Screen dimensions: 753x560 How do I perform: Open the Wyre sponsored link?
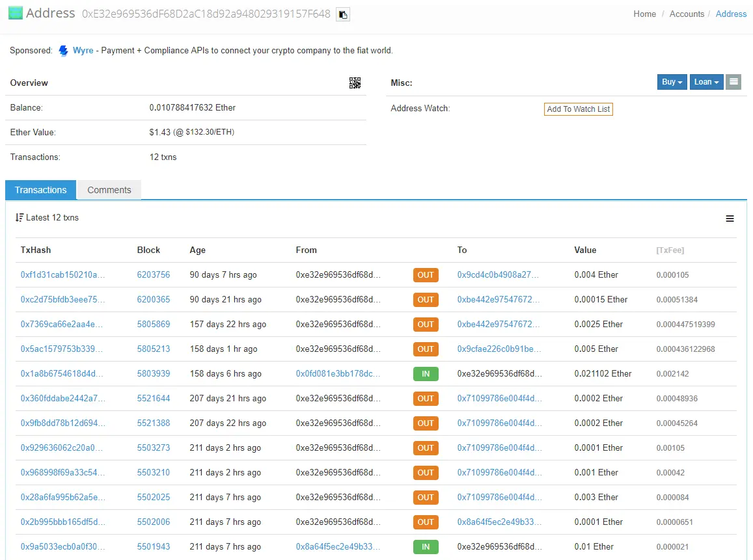click(x=83, y=50)
